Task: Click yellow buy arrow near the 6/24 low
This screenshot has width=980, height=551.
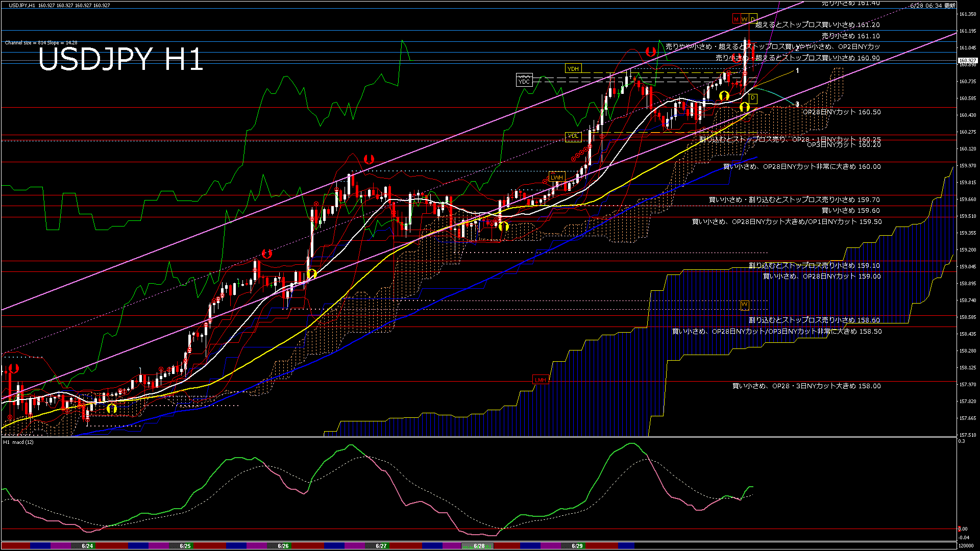Action: [x=111, y=409]
